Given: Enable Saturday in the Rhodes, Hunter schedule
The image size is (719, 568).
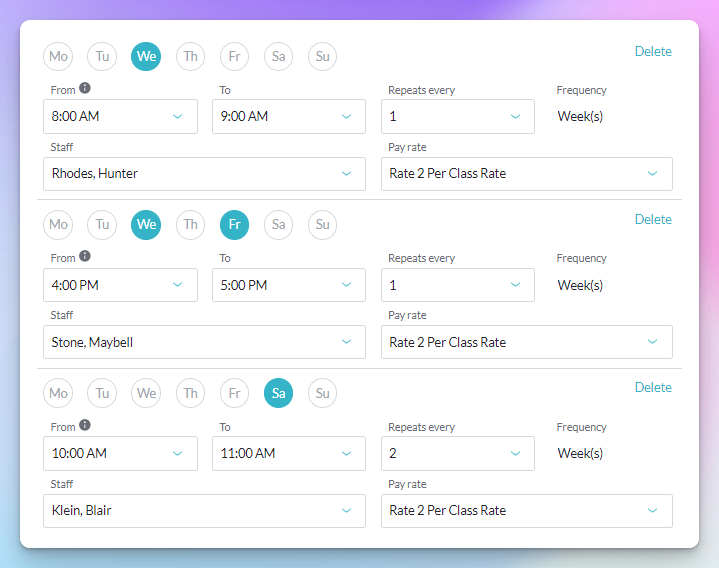Looking at the screenshot, I should click(278, 56).
